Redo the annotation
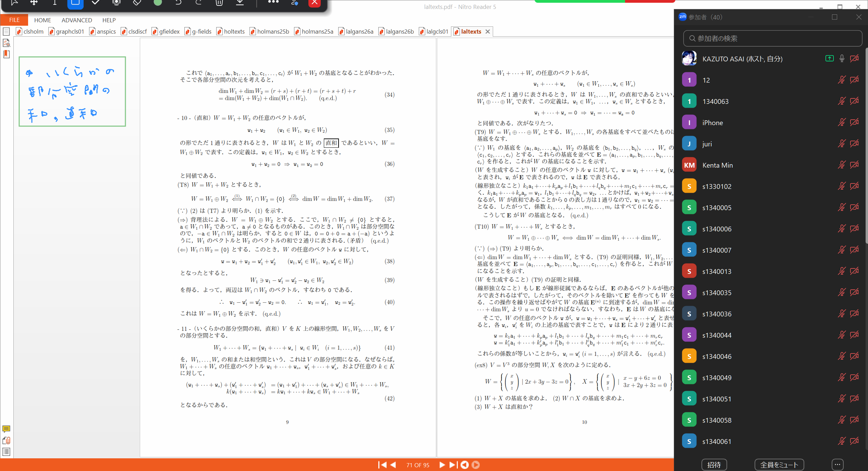 coord(199,3)
